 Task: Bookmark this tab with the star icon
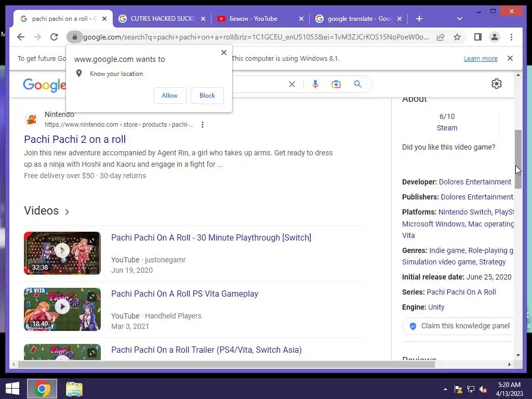(x=457, y=37)
